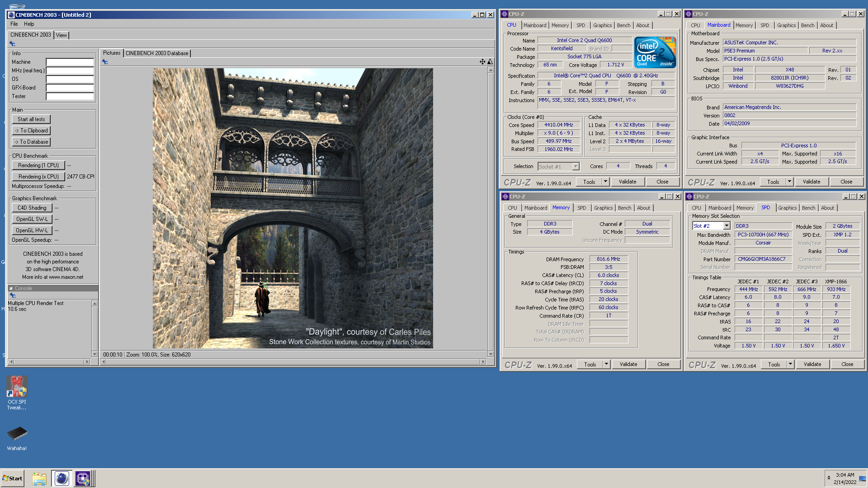The width and height of the screenshot is (868, 488).
Task: Click Close in CPU-Z Mainboard window
Action: pyautogui.click(x=846, y=182)
